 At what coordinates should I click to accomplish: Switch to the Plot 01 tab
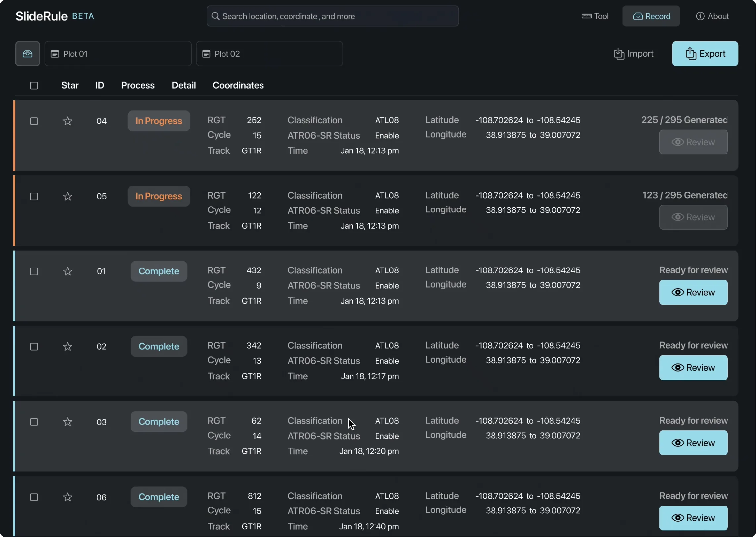point(118,54)
